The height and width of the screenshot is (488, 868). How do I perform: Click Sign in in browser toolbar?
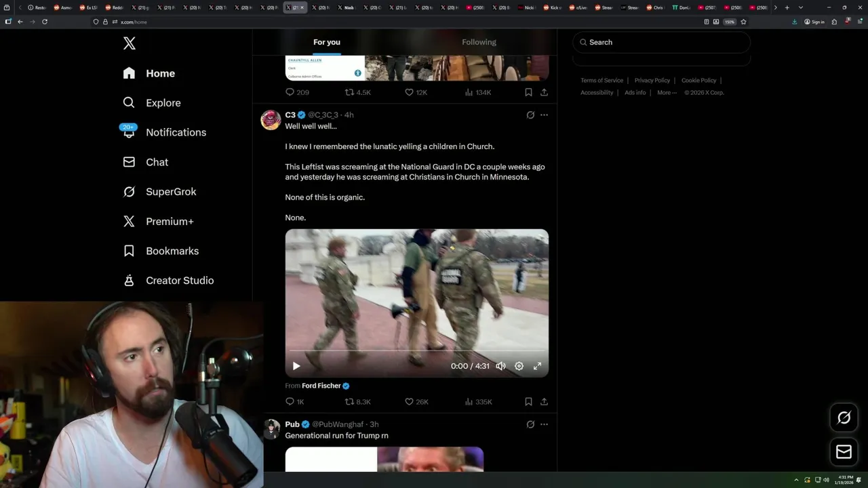tap(814, 22)
